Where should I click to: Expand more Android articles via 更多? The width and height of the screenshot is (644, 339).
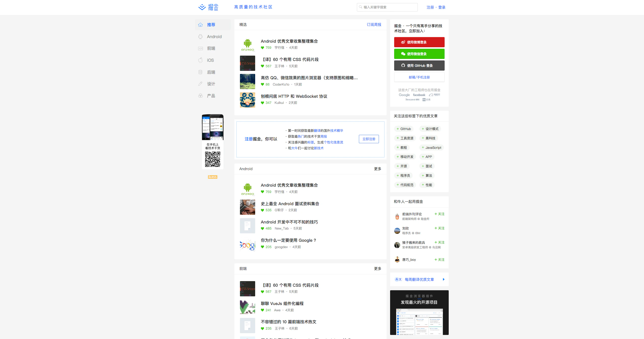tap(377, 169)
